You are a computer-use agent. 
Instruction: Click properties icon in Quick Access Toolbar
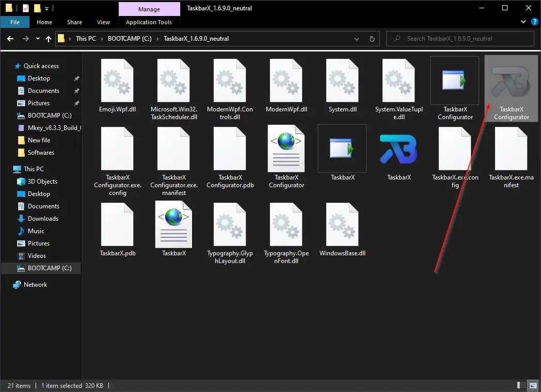pyautogui.click(x=25, y=8)
